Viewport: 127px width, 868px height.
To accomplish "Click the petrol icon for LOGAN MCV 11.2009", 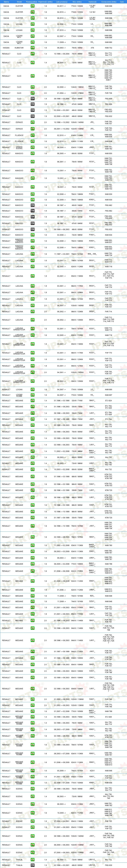I will (x=33, y=42).
